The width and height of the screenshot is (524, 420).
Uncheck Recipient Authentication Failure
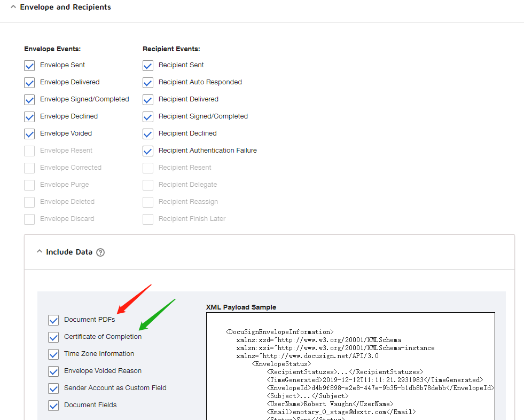(x=148, y=151)
